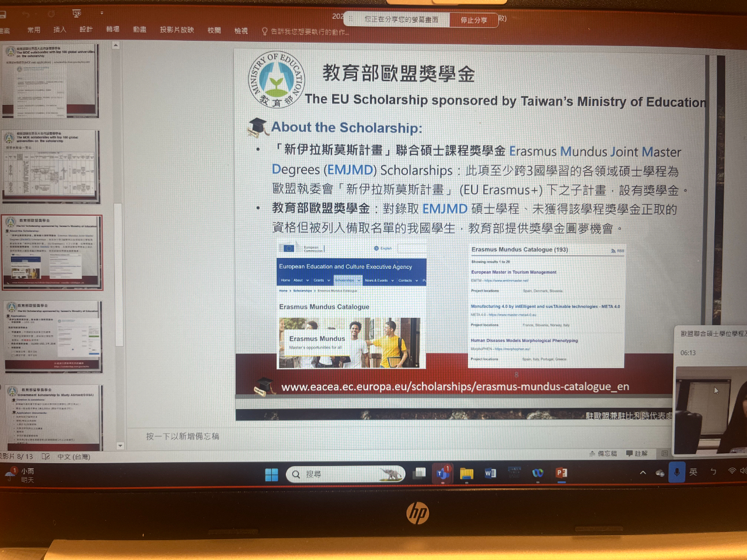Screen dimensions: 747x560
Task: Click the thumbnail pane scroll down arrow
Action: [x=120, y=446]
